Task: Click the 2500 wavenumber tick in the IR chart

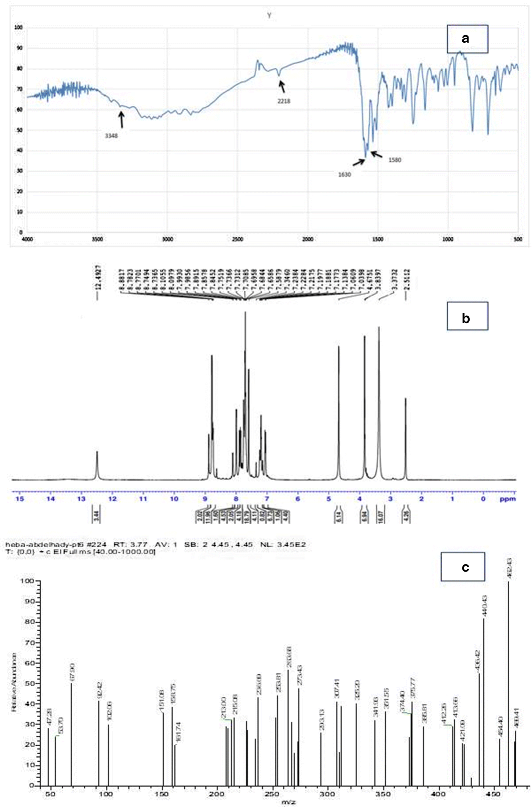Action: tap(238, 239)
